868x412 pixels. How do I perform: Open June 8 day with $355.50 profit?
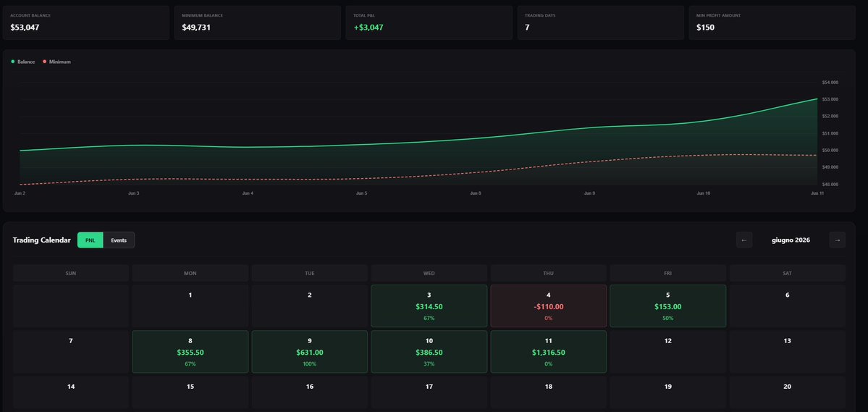(190, 352)
